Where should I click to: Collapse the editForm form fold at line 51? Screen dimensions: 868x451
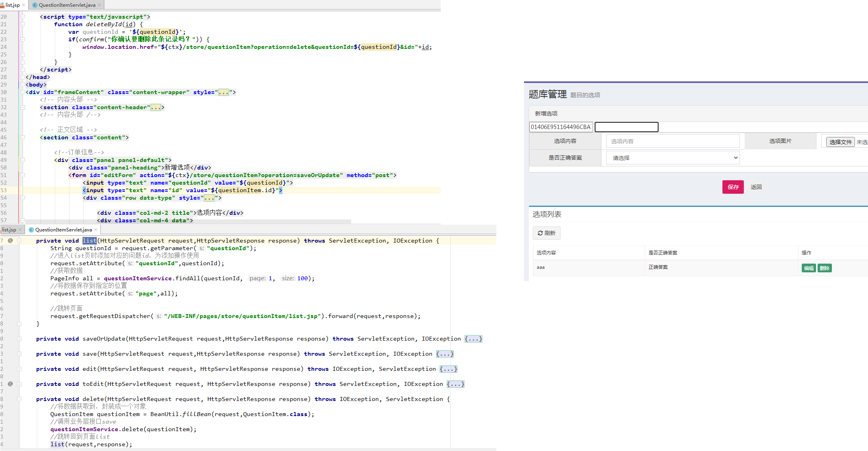(x=23, y=175)
